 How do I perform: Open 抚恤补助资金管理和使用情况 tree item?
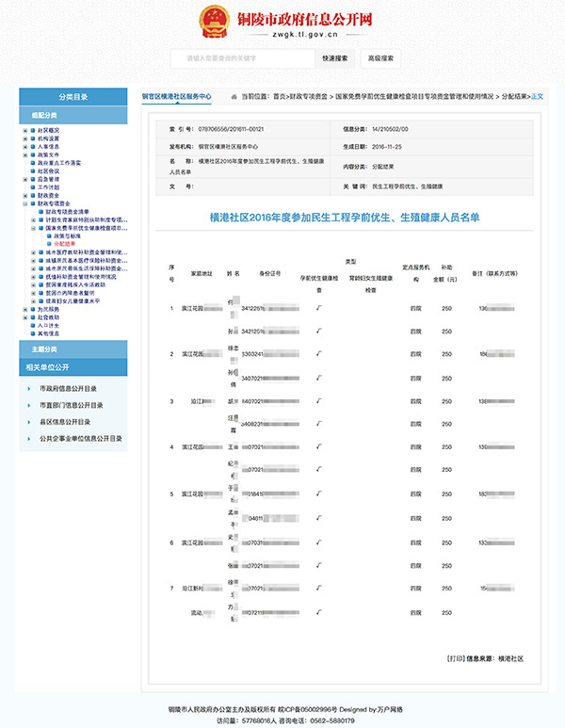pyautogui.click(x=81, y=277)
